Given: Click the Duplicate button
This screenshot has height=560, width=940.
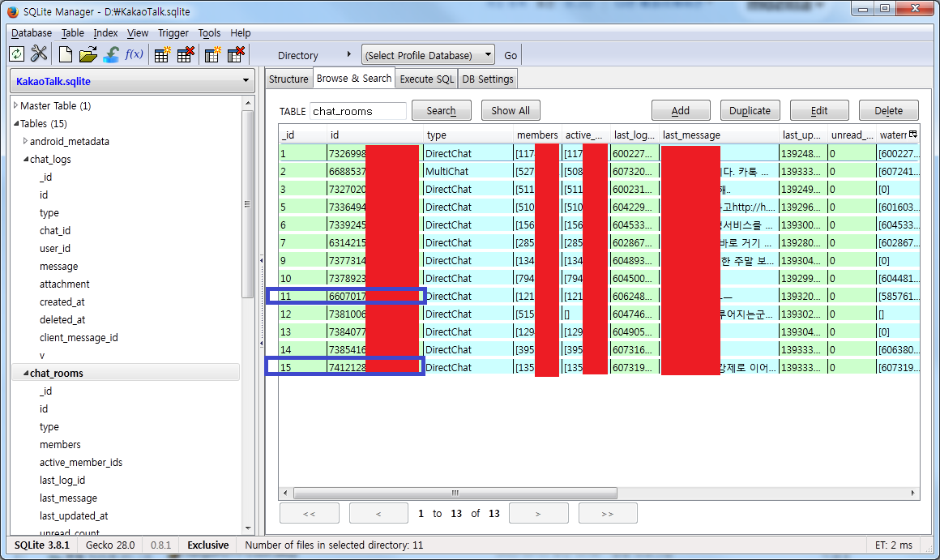Looking at the screenshot, I should coord(750,111).
